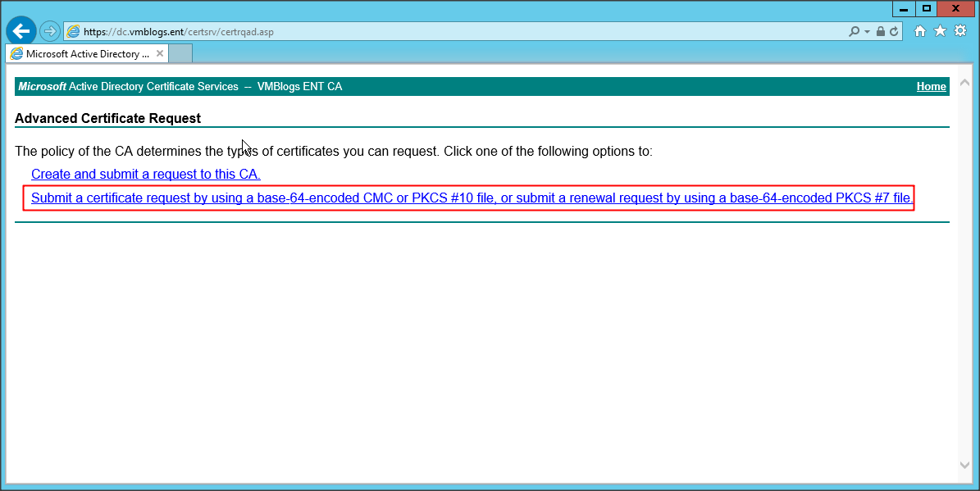Viewport: 980px width, 491px height.
Task: Open 'Create and submit a request to this CA' link
Action: pos(145,174)
